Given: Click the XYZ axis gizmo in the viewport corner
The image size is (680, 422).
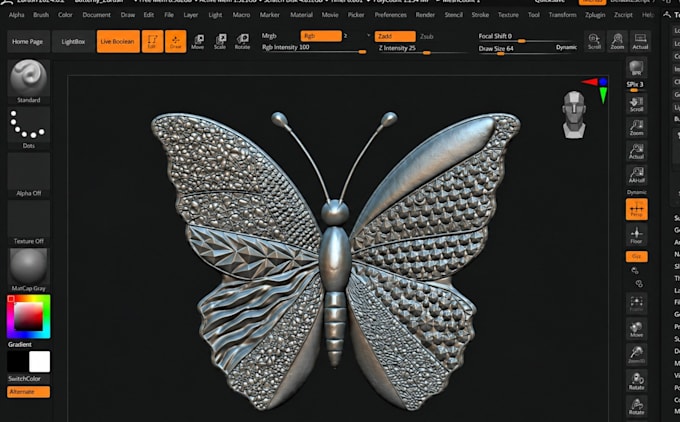Looking at the screenshot, I should coord(596,89).
